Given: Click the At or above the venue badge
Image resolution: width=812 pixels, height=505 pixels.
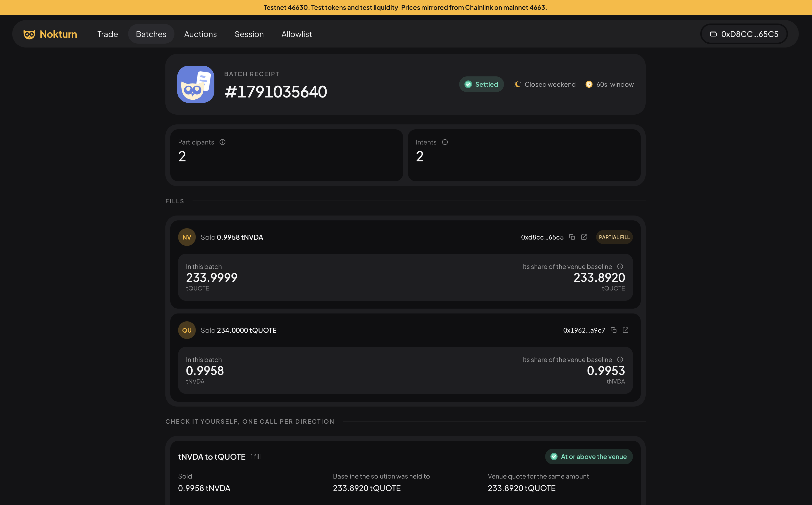Looking at the screenshot, I should pyautogui.click(x=589, y=457).
